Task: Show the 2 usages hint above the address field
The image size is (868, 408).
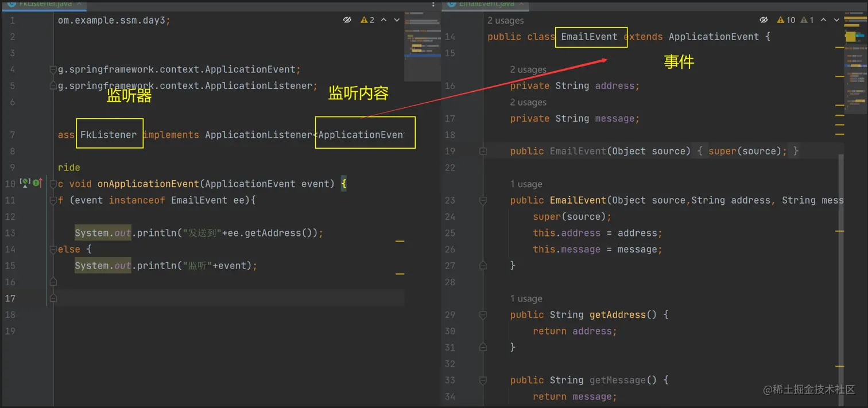Action: point(528,69)
